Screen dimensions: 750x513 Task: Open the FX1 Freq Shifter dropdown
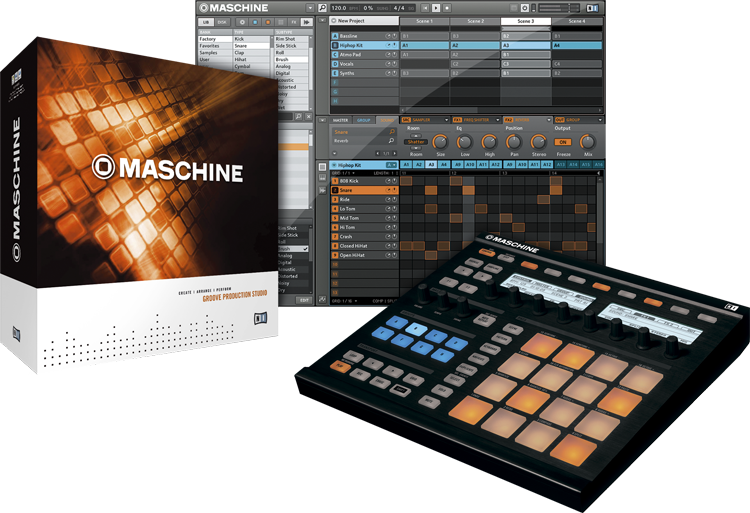tap(497, 120)
